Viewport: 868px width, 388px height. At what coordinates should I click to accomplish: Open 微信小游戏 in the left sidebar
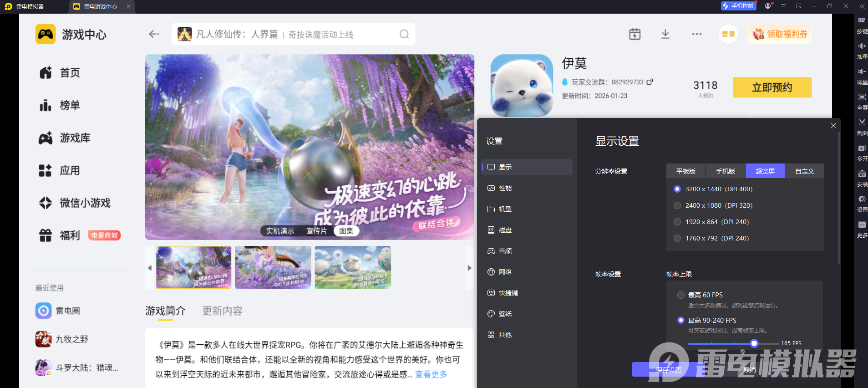coord(75,203)
